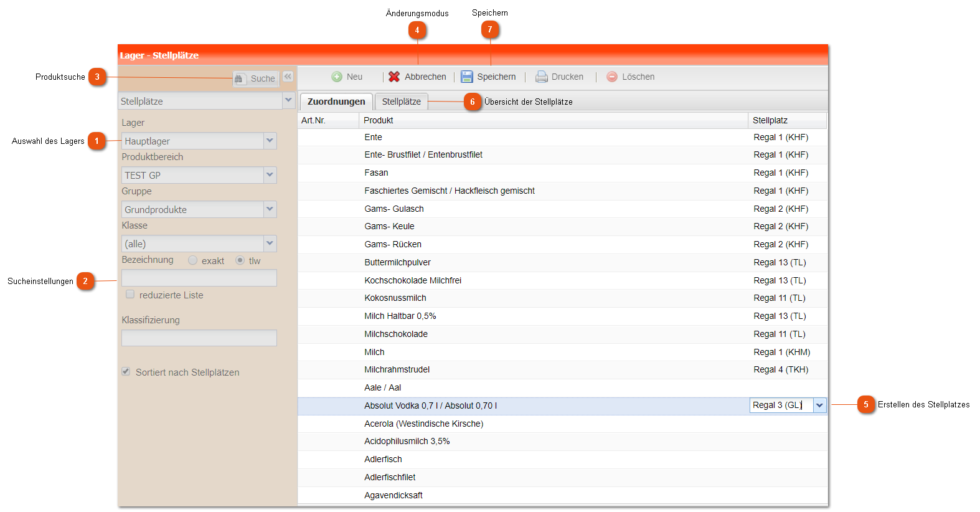
Task: Click the printer Drucken icon
Action: click(542, 77)
